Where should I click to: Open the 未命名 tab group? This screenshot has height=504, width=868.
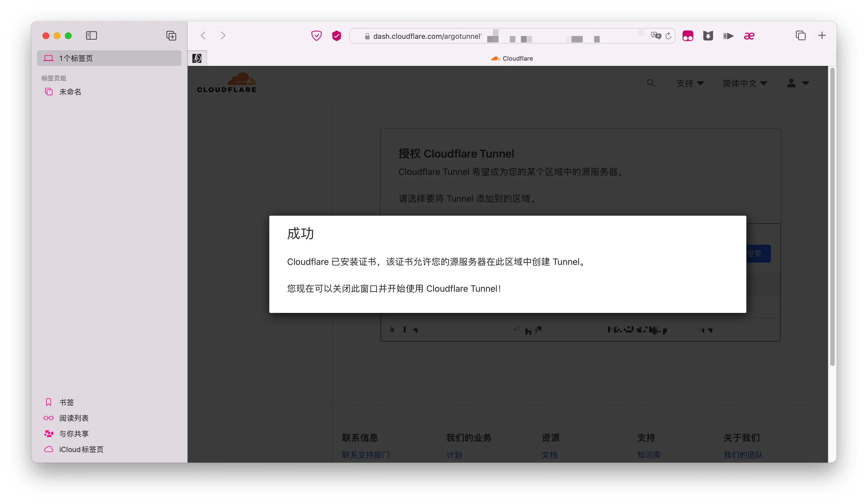tap(70, 92)
